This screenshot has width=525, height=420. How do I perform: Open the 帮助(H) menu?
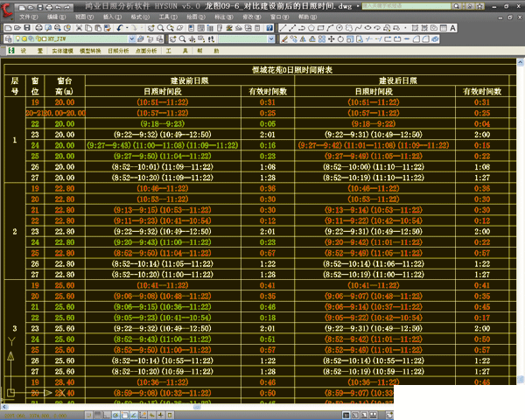[x=307, y=17]
